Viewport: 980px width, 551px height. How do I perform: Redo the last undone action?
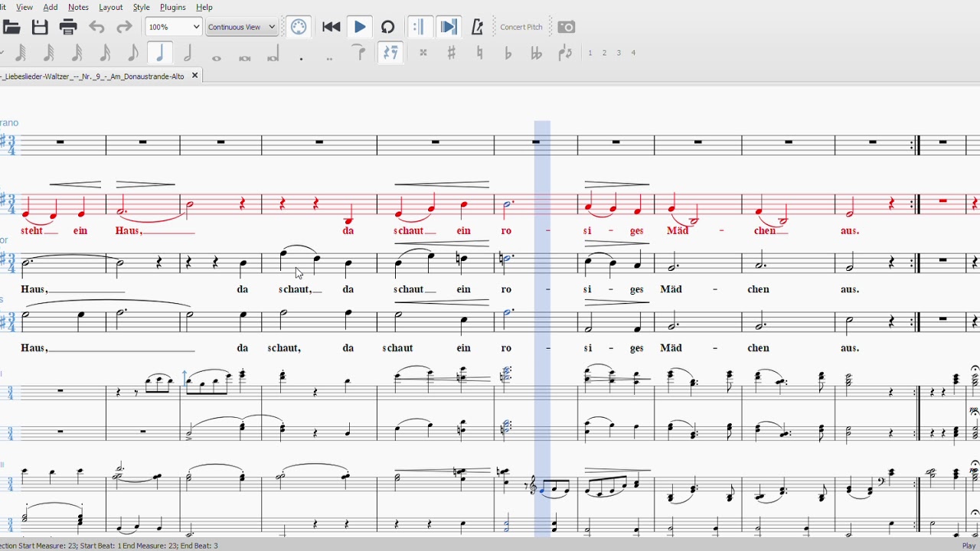(124, 28)
